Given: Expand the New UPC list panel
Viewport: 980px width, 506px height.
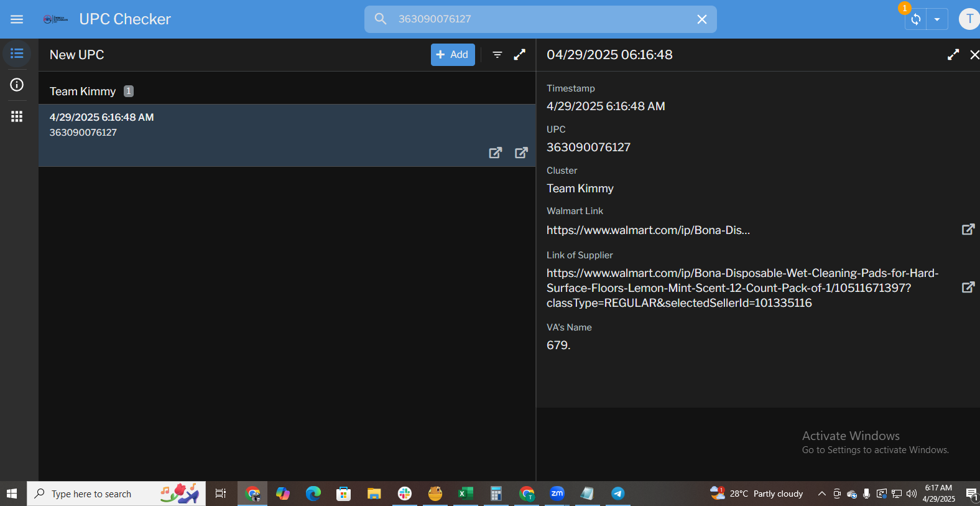Looking at the screenshot, I should (x=519, y=55).
